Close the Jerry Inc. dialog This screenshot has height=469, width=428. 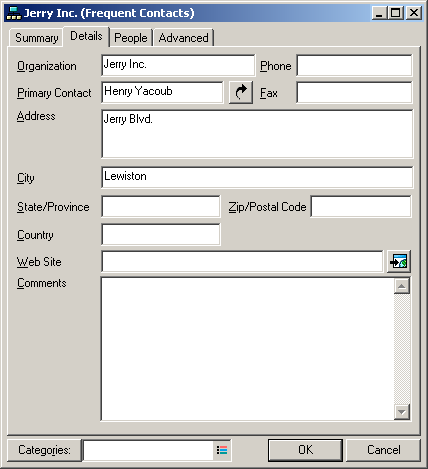(x=414, y=13)
